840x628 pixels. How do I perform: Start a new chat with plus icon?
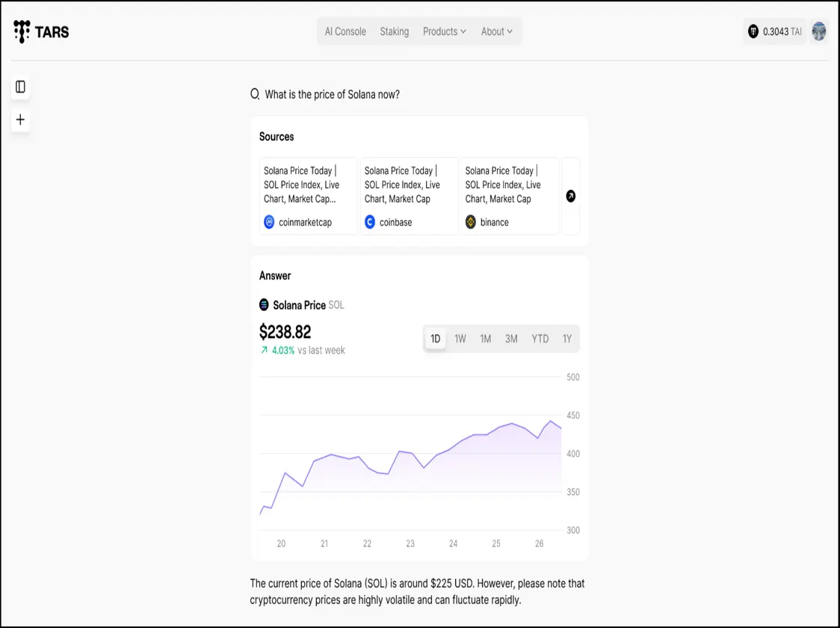20,120
